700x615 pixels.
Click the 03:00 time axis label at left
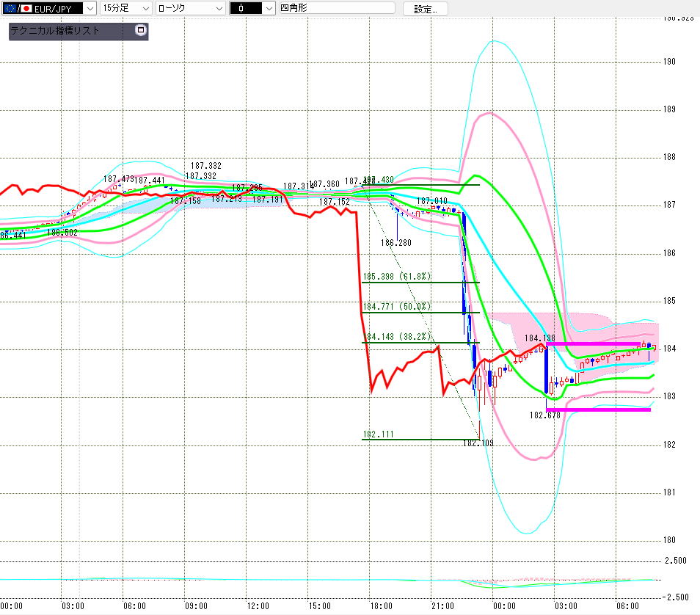point(73,606)
